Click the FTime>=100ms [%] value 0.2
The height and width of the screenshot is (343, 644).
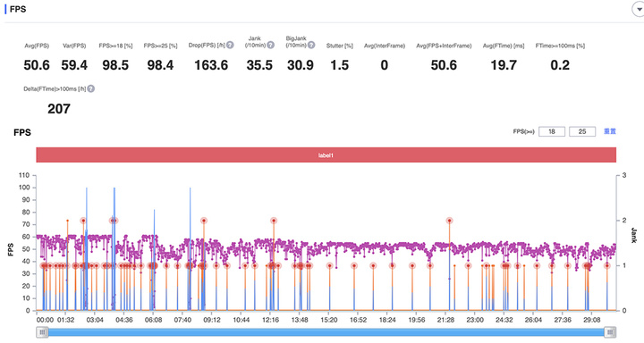pyautogui.click(x=560, y=65)
